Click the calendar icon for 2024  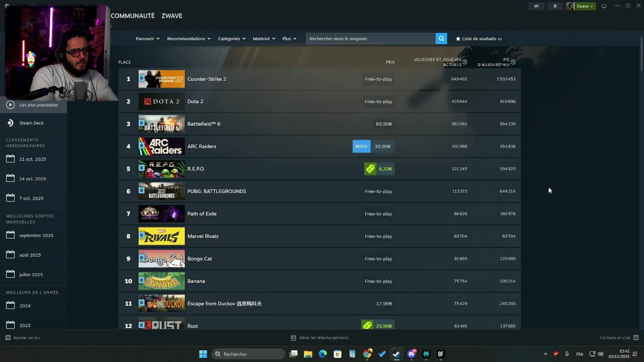[x=10, y=305]
